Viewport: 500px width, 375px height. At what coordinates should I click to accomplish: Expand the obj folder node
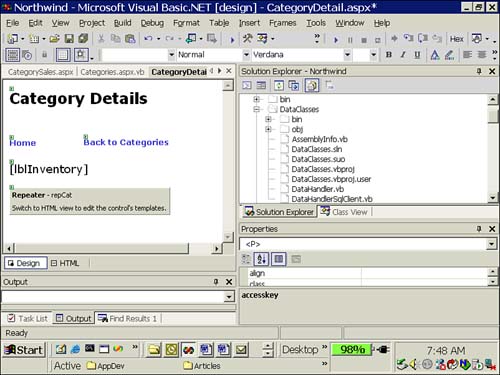click(x=268, y=129)
